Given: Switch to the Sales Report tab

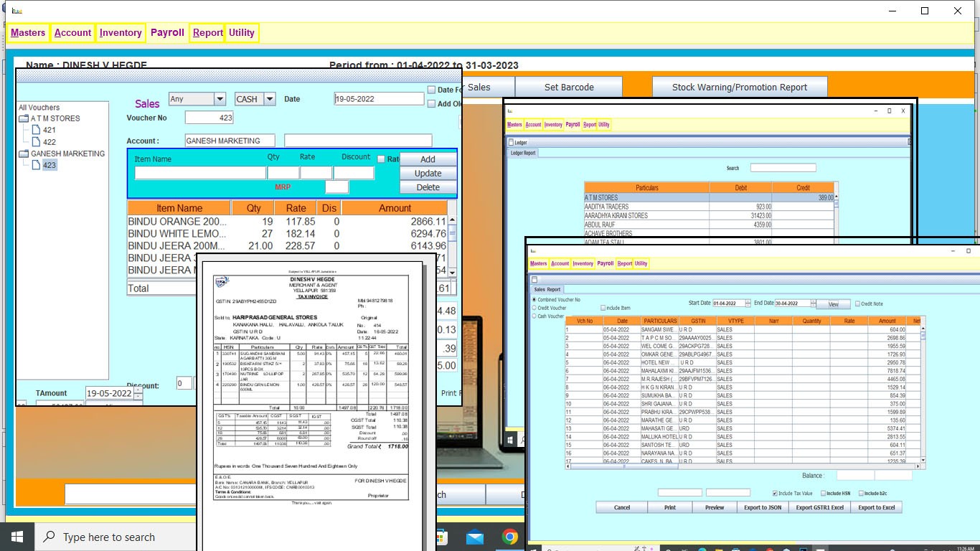Looking at the screenshot, I should click(547, 290).
